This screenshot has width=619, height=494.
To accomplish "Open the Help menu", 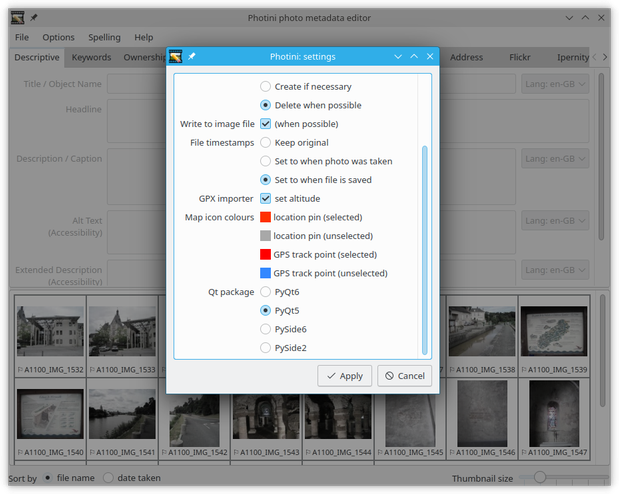I will (144, 38).
